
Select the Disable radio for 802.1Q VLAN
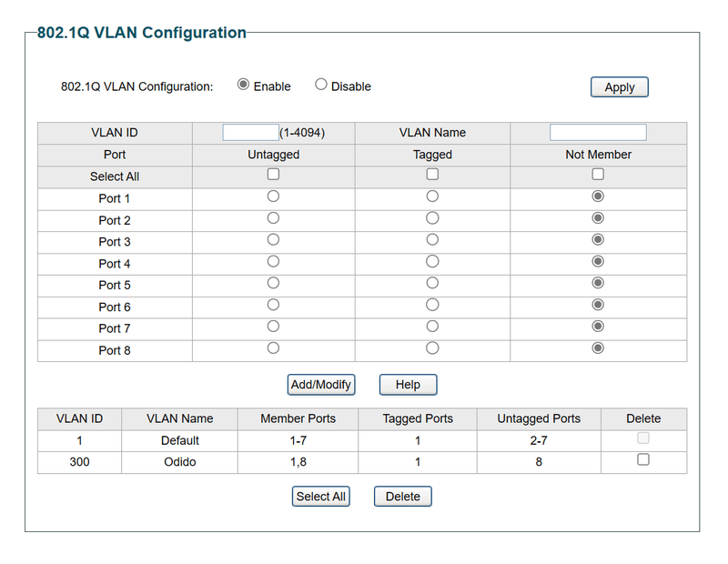tap(321, 85)
